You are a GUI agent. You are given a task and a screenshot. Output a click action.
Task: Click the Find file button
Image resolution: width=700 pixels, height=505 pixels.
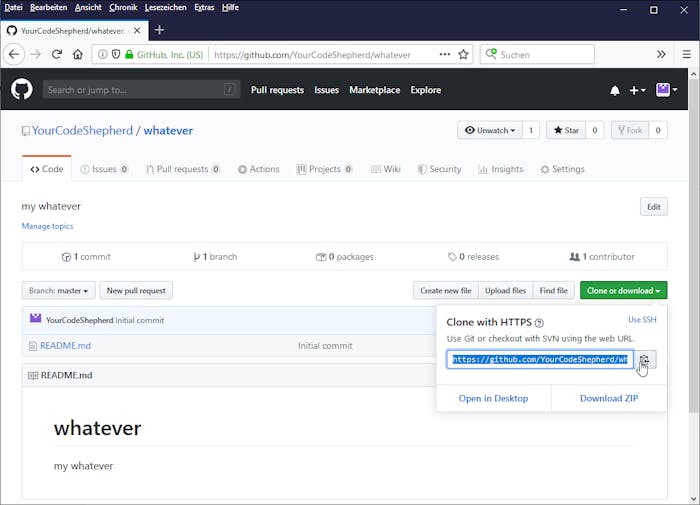pyautogui.click(x=554, y=291)
